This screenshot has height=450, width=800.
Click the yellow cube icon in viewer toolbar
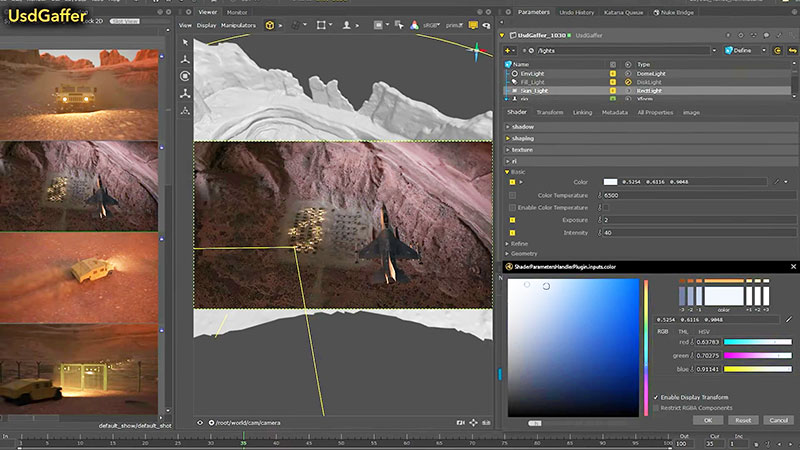tap(270, 25)
